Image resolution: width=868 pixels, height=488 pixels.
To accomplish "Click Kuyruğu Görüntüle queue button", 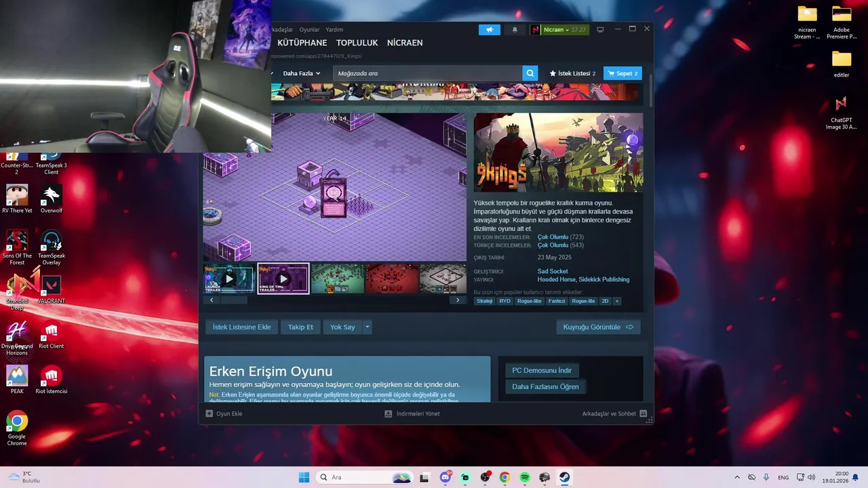I will click(x=598, y=327).
